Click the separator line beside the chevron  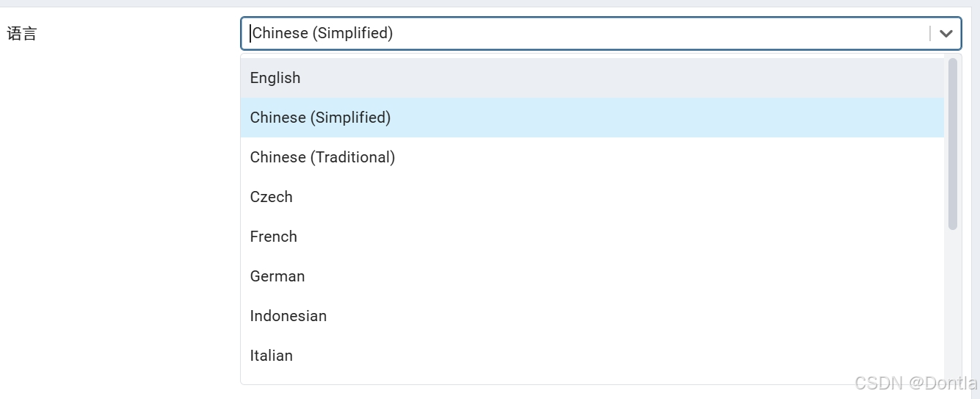[x=930, y=34]
